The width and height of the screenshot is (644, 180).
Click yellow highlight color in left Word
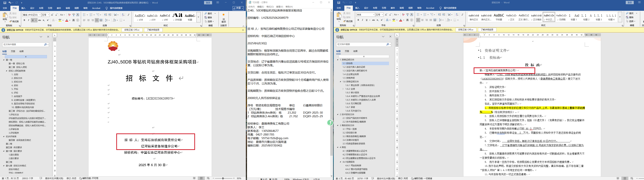coord(60,20)
